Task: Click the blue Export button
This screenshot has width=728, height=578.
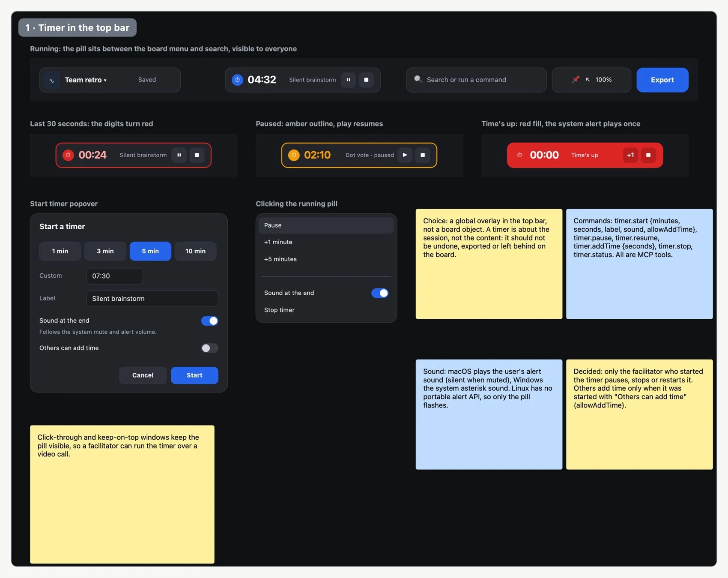Action: pos(662,80)
